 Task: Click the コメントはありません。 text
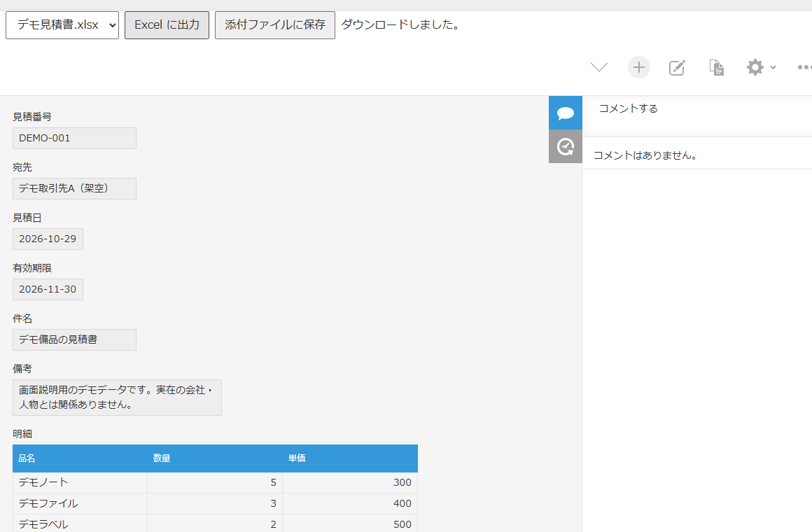click(645, 155)
